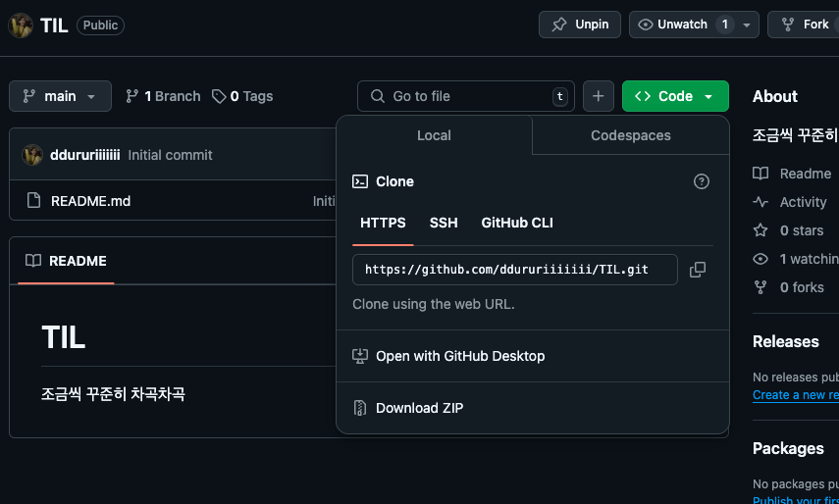View the 0 Tags link
The image size is (839, 504).
coord(242,96)
